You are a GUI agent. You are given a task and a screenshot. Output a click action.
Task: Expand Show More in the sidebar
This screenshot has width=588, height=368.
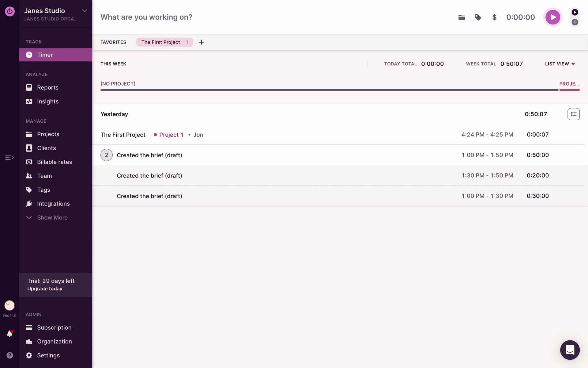tap(52, 217)
